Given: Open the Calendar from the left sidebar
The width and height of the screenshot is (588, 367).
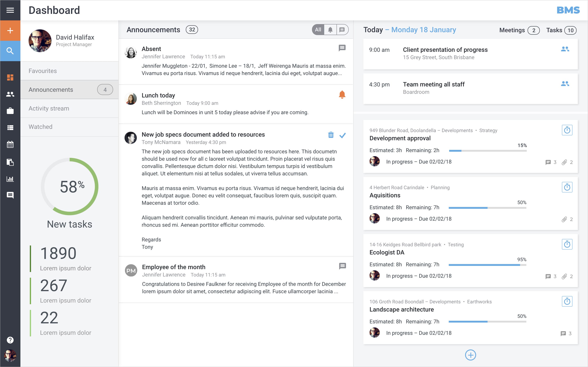Looking at the screenshot, I should 10,144.
